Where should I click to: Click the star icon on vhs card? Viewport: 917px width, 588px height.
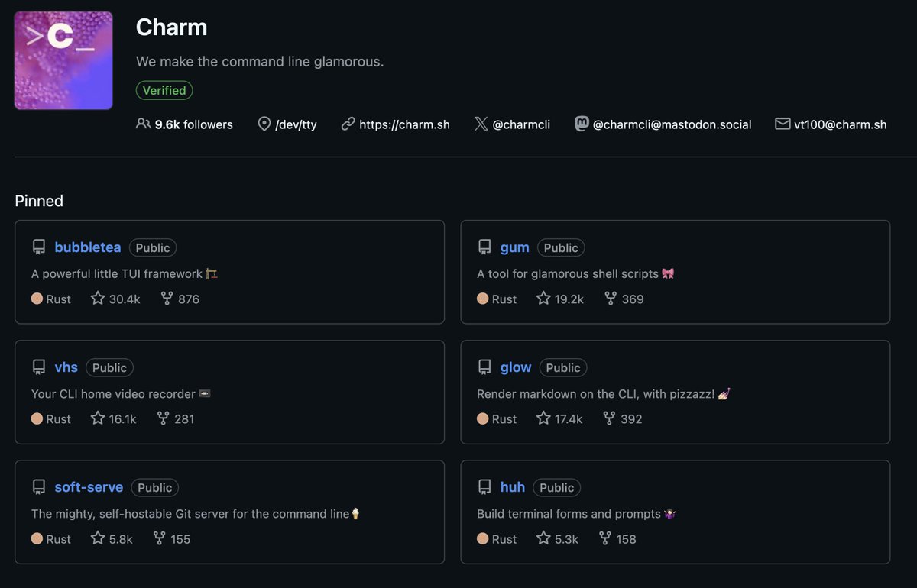coord(98,418)
